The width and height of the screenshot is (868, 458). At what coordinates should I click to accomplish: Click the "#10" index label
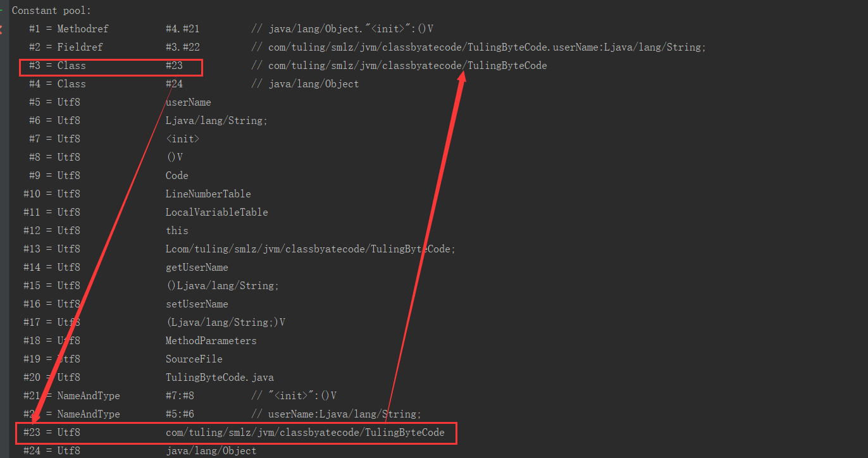pyautogui.click(x=32, y=194)
